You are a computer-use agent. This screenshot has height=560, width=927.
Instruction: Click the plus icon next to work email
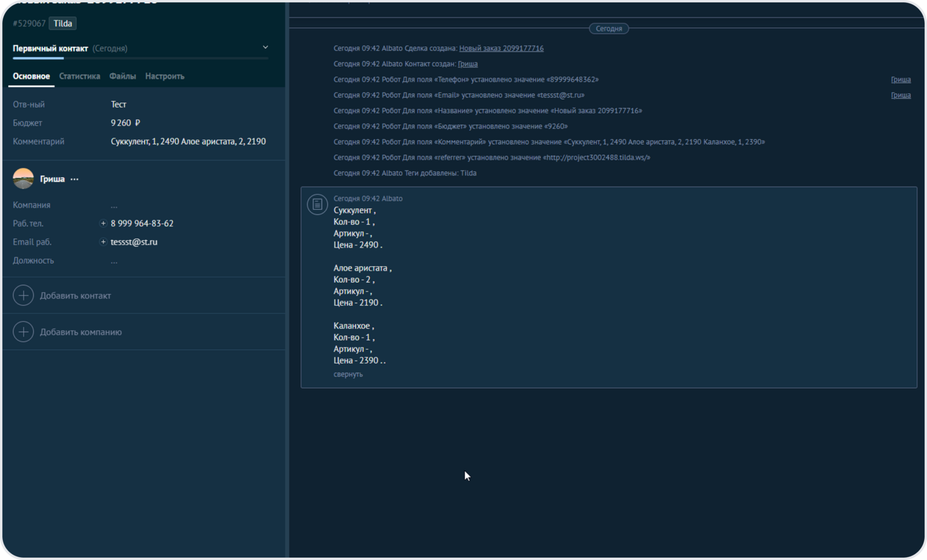pyautogui.click(x=103, y=242)
